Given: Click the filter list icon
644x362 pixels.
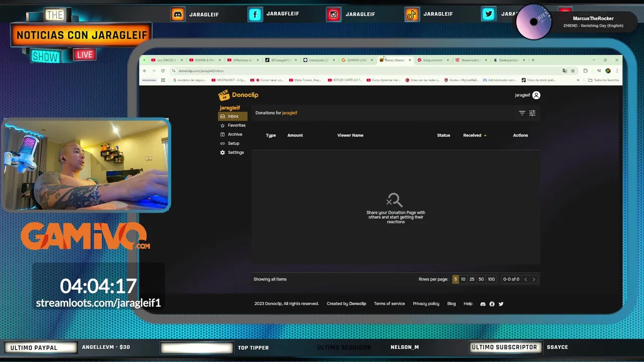Looking at the screenshot, I should click(x=522, y=113).
